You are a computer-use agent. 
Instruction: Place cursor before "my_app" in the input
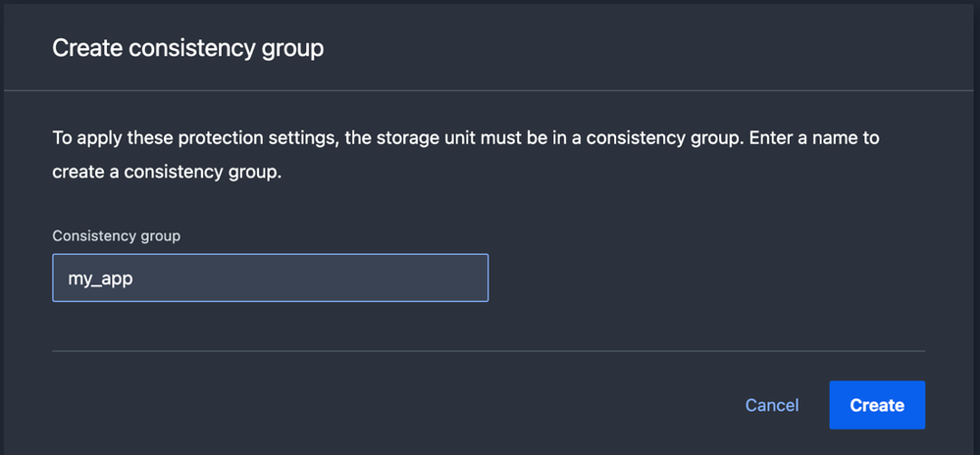(x=66, y=278)
